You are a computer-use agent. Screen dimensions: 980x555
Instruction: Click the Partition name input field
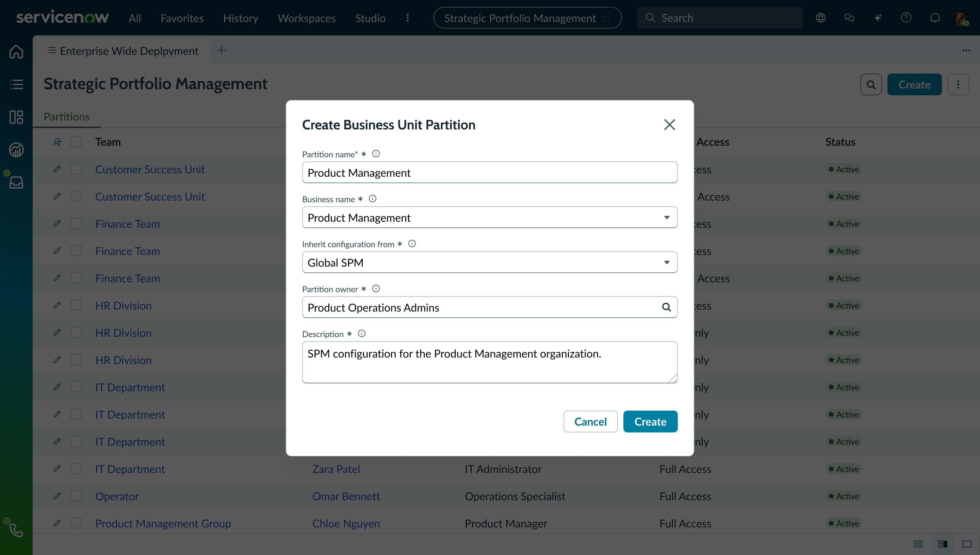pyautogui.click(x=490, y=172)
